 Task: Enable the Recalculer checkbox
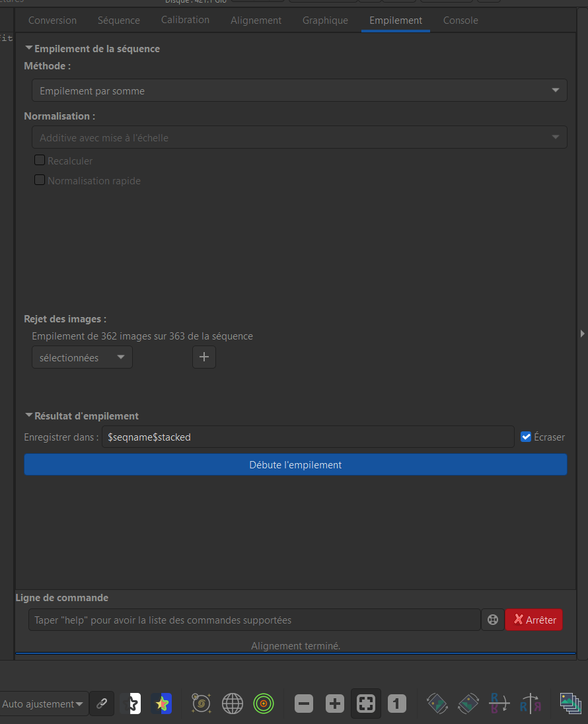click(40, 161)
